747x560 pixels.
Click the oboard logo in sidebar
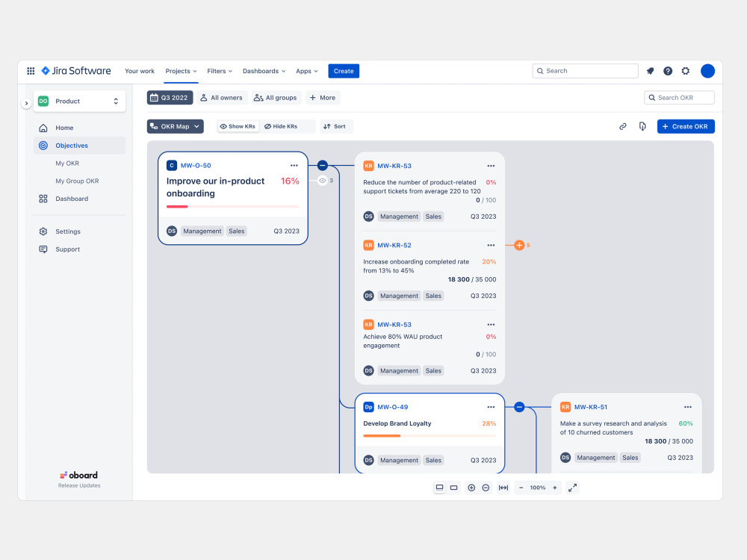(x=78, y=475)
